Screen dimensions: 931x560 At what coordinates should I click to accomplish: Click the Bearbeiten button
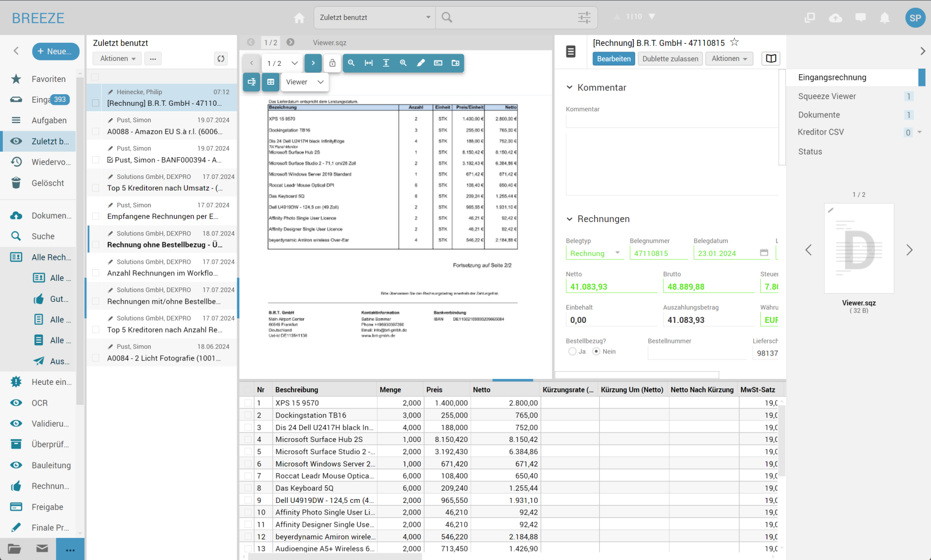[x=613, y=59]
